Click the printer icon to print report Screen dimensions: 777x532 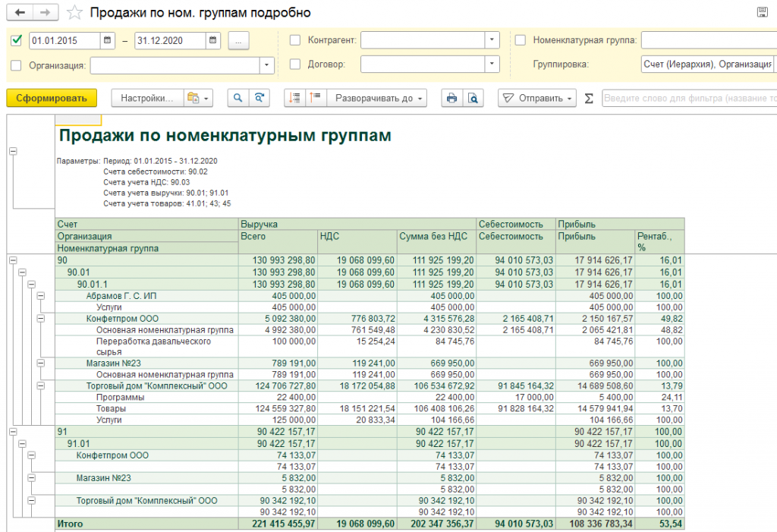[452, 98]
